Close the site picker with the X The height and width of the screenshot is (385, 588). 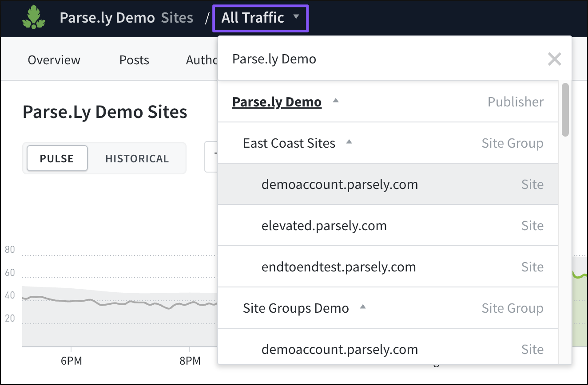tap(554, 59)
